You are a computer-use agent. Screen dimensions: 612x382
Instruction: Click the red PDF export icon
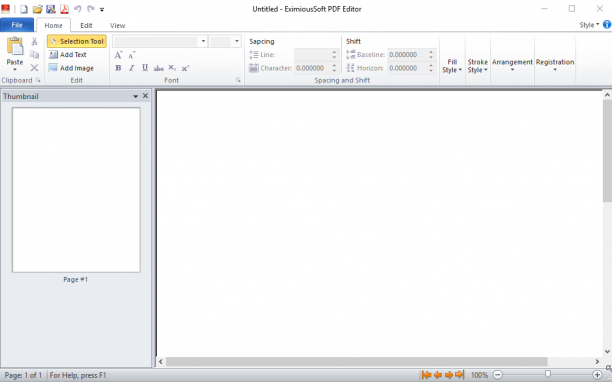click(x=64, y=9)
